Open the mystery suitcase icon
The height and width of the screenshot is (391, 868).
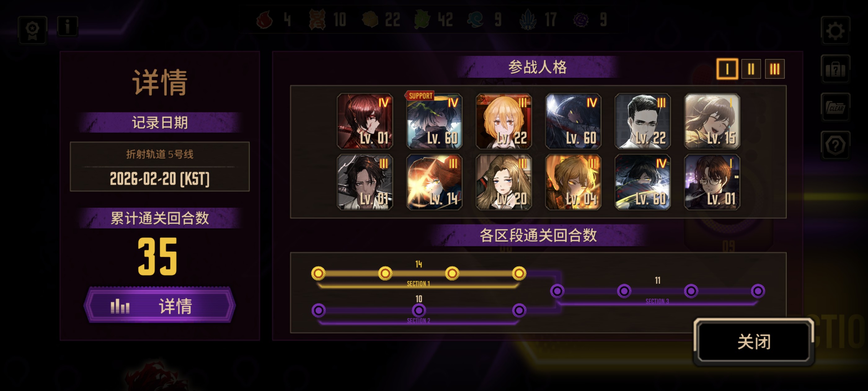835,70
